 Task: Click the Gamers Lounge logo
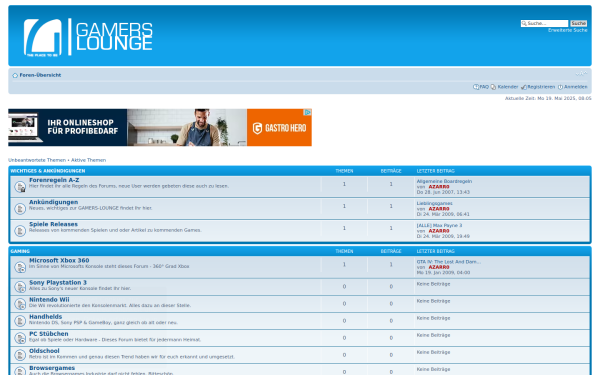pyautogui.click(x=88, y=37)
